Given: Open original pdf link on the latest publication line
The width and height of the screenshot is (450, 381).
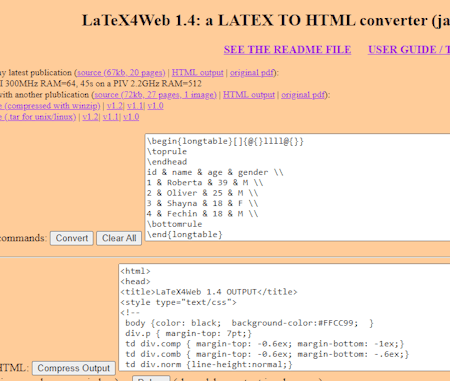Looking at the screenshot, I should coord(252,73).
